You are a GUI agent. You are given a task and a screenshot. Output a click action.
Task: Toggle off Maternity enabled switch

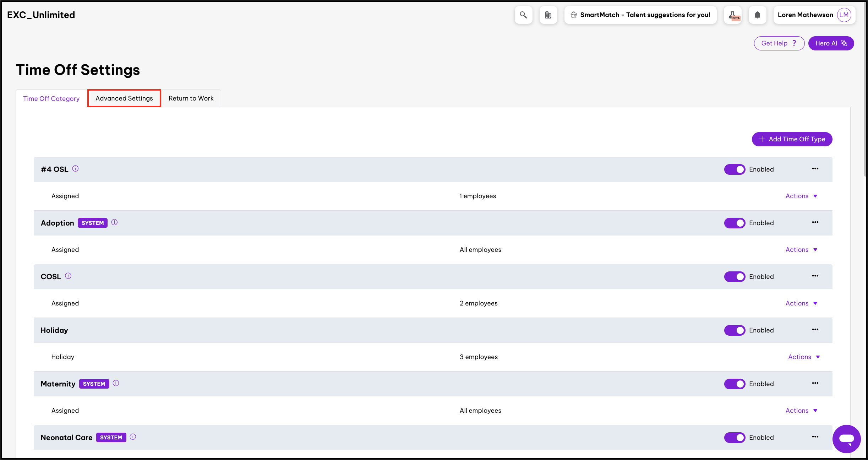pyautogui.click(x=735, y=384)
